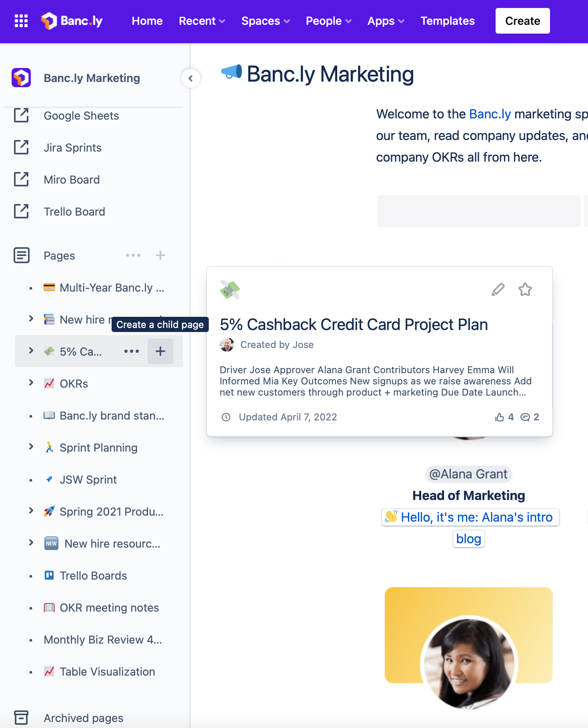Open the Spaces dropdown menu
The image size is (588, 728).
coord(266,21)
